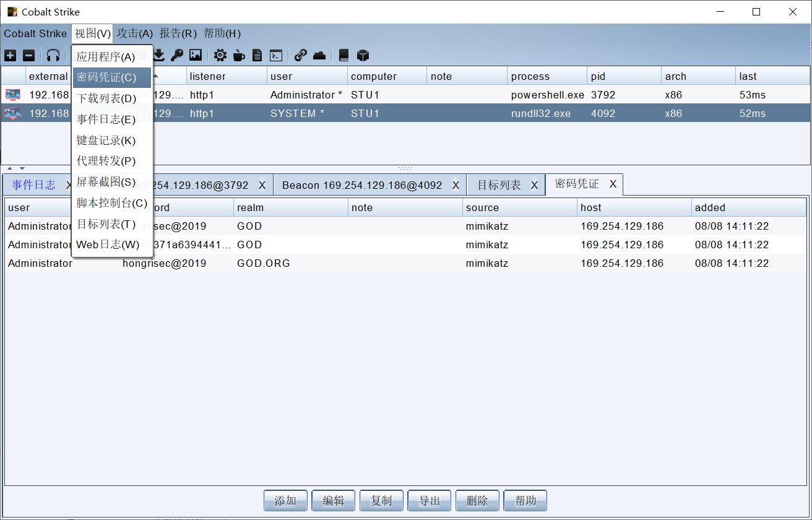Click the terminal prompt toolbar icon
The height and width of the screenshot is (520, 812).
(x=277, y=56)
